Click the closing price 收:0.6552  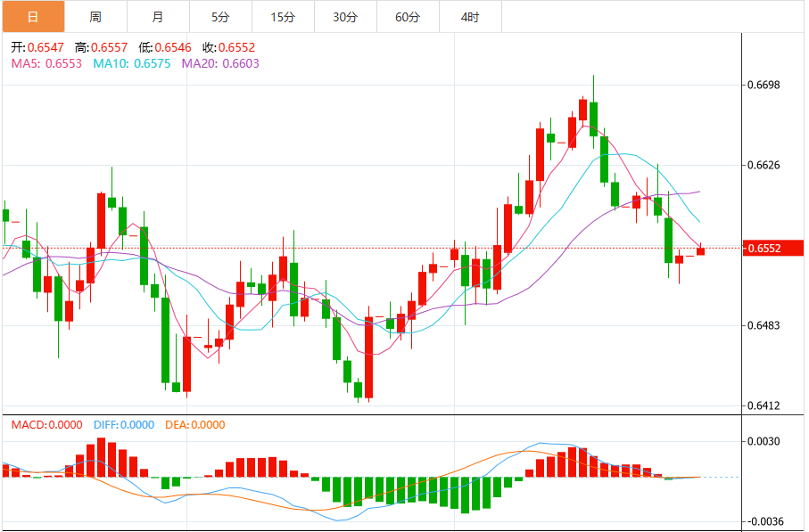click(x=229, y=47)
